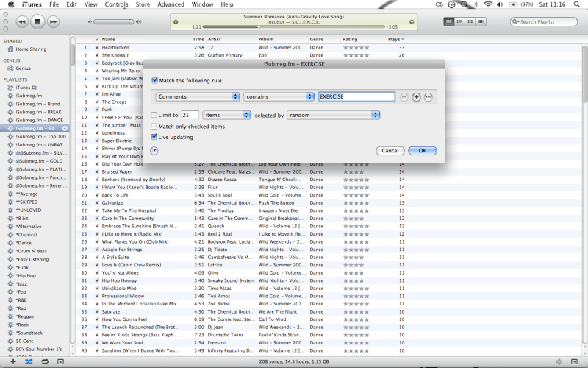
Task: Click the Cancel button
Action: coord(390,150)
